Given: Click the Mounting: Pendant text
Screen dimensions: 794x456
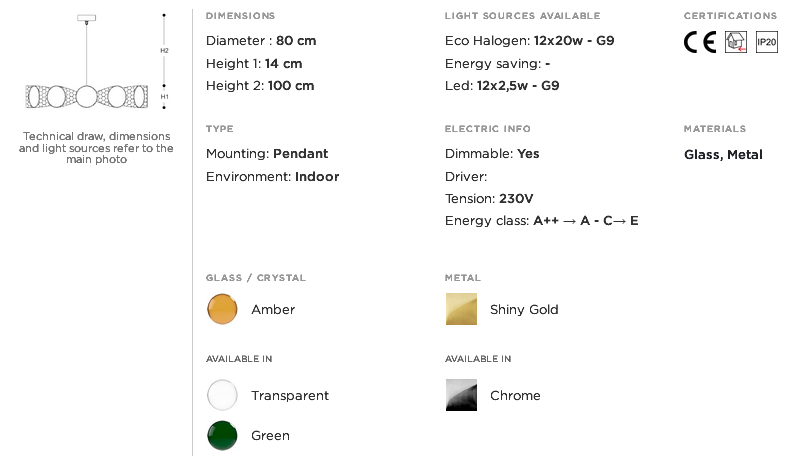Looking at the screenshot, I should [266, 154].
